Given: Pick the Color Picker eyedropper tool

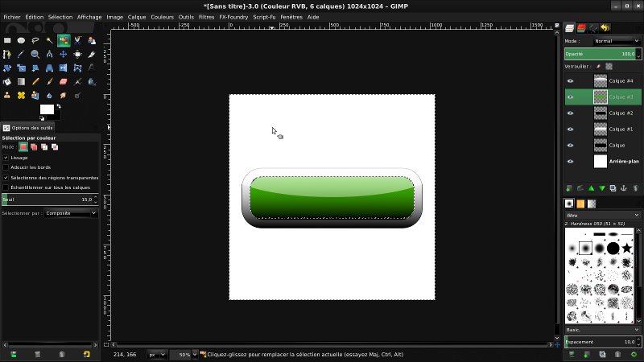Looking at the screenshot, I should point(22,54).
